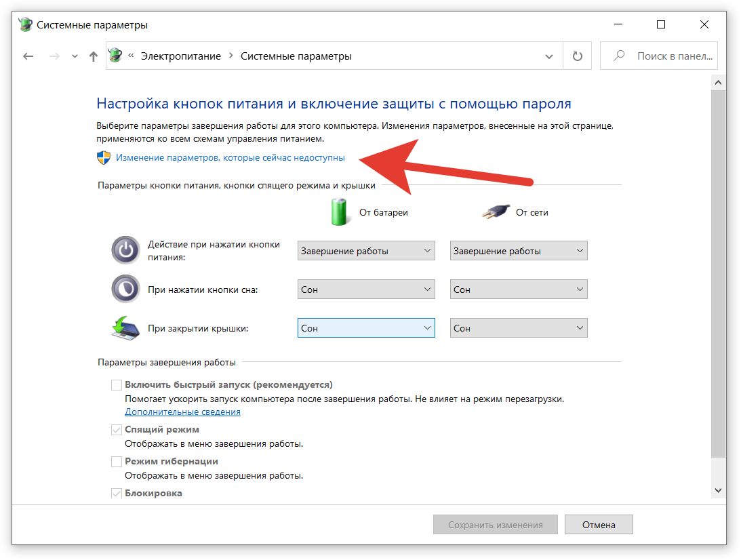
Task: Open link Изменение параметров, которые сейчас недоступны
Action: pos(231,157)
